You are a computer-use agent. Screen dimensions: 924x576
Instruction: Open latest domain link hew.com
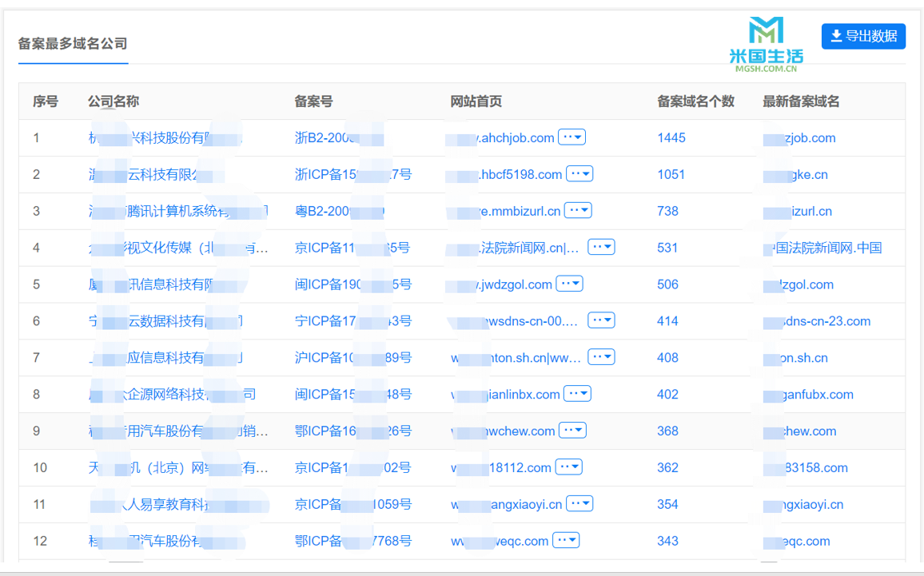point(799,431)
